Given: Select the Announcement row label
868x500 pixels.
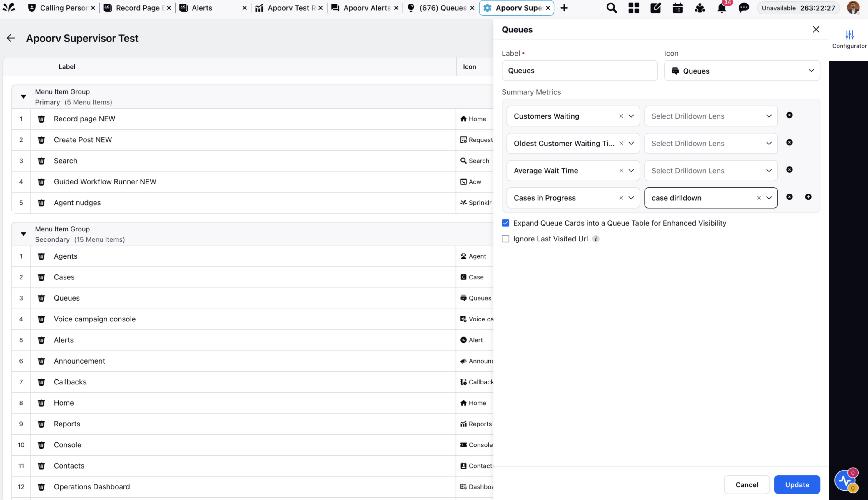Looking at the screenshot, I should click(x=79, y=361).
